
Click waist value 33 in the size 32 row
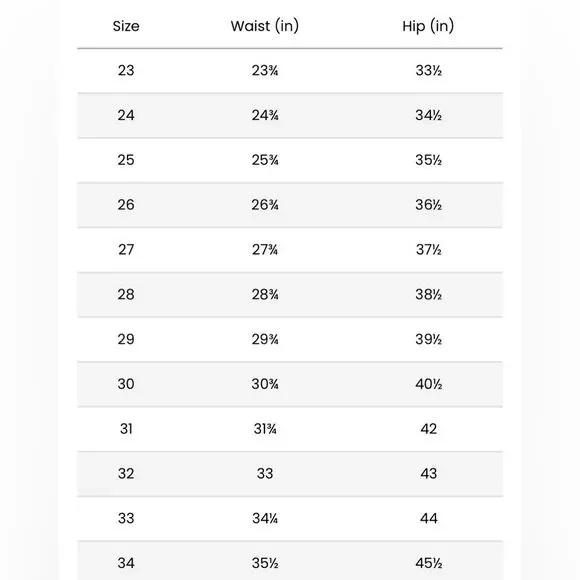click(265, 473)
